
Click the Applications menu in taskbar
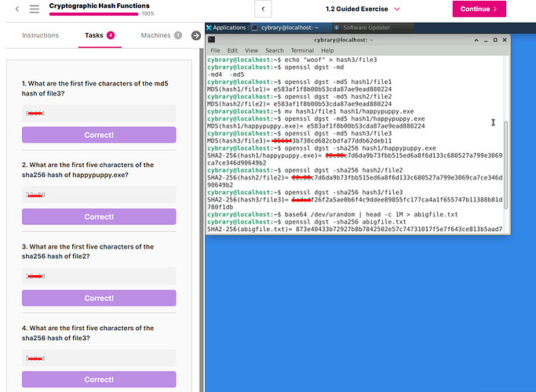point(226,27)
